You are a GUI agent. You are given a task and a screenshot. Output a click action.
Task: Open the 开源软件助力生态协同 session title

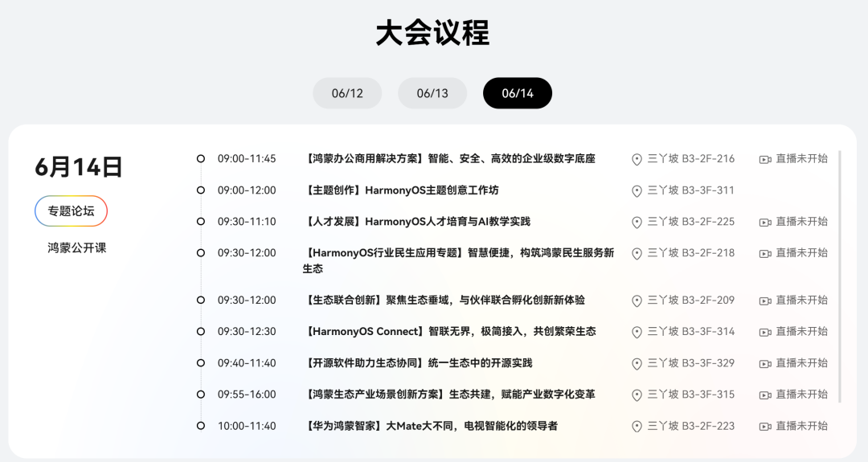[x=417, y=363]
